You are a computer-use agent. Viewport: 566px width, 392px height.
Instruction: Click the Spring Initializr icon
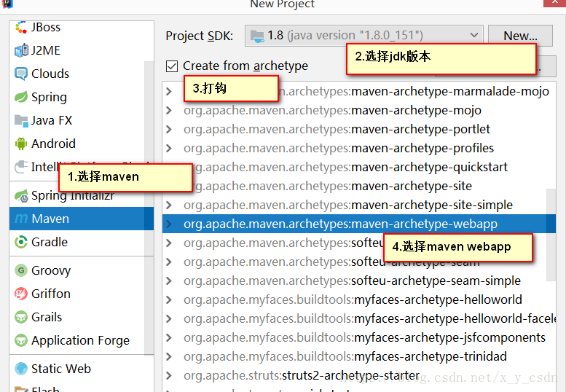click(21, 196)
